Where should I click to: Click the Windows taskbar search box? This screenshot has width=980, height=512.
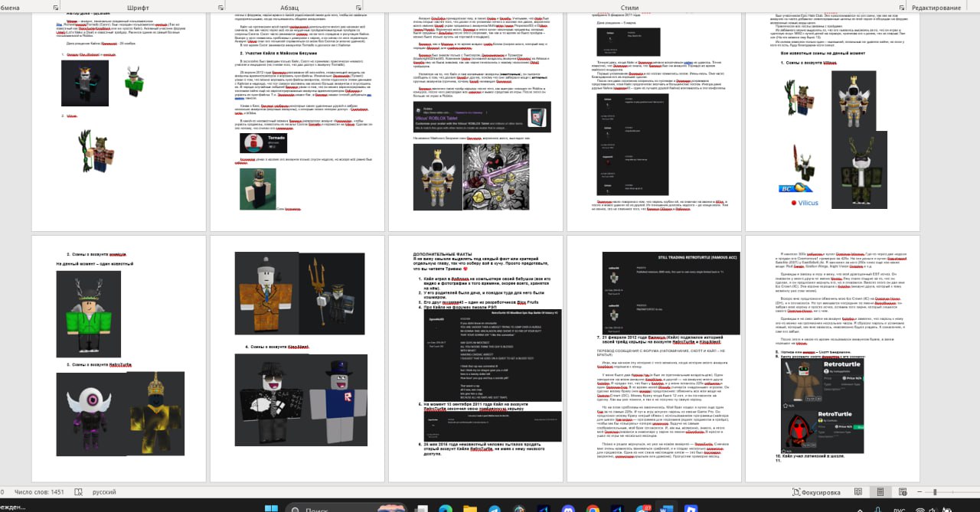[346, 508]
